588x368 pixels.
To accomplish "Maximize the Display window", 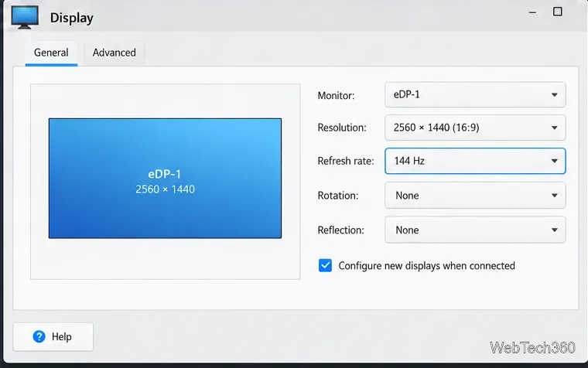I will coord(558,12).
